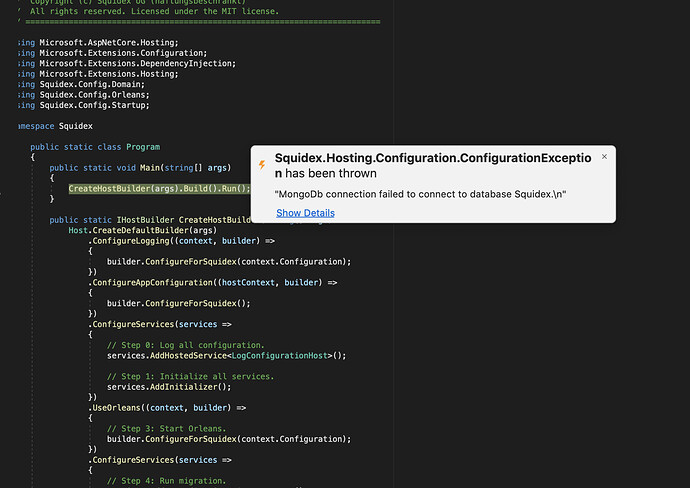Select the MongoDb connection failed message
The width and height of the screenshot is (690, 488).
pos(420,194)
